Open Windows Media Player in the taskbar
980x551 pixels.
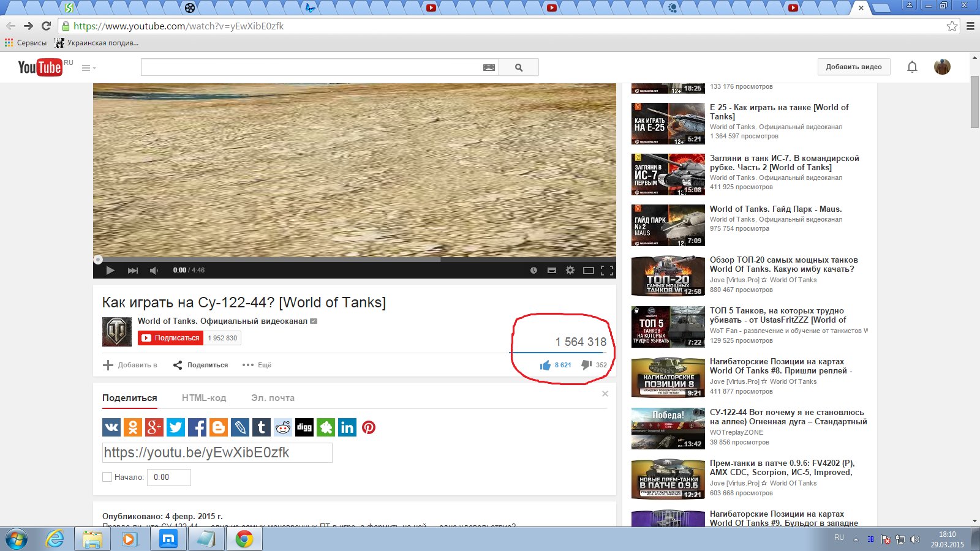coord(129,539)
